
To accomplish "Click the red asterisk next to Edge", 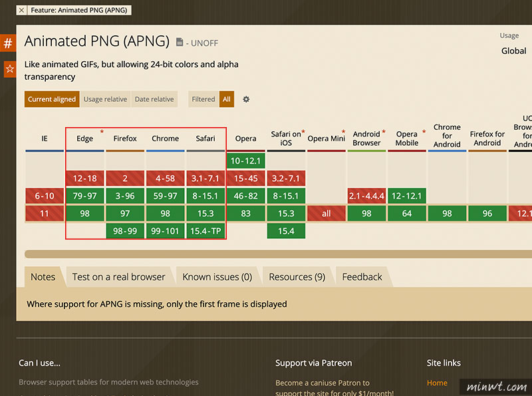I will (x=102, y=131).
